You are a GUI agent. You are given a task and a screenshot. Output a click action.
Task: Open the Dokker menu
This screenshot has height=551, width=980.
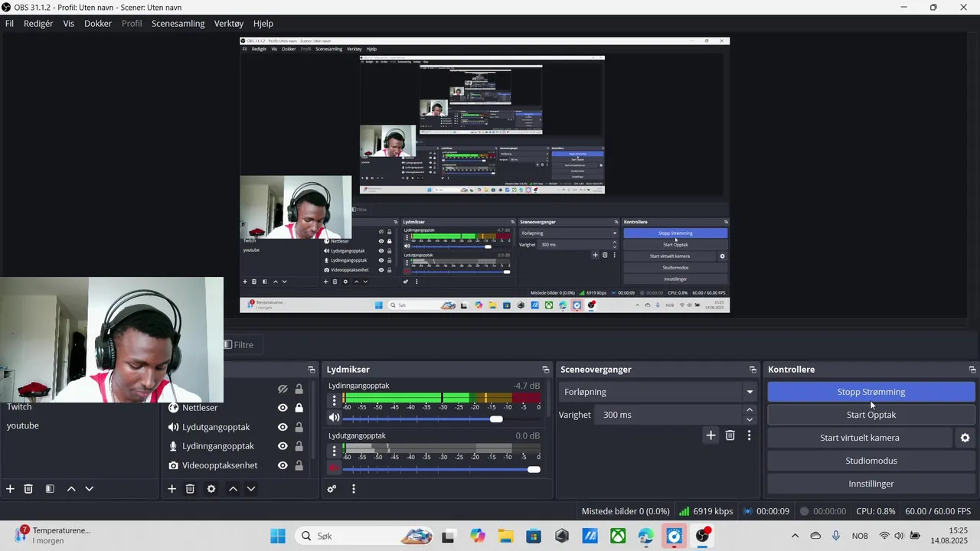click(98, 24)
